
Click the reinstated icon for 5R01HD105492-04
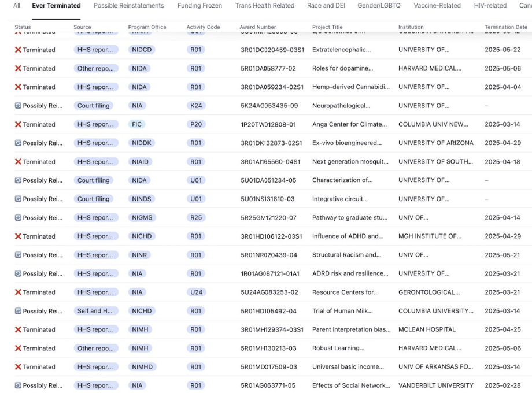click(x=18, y=311)
